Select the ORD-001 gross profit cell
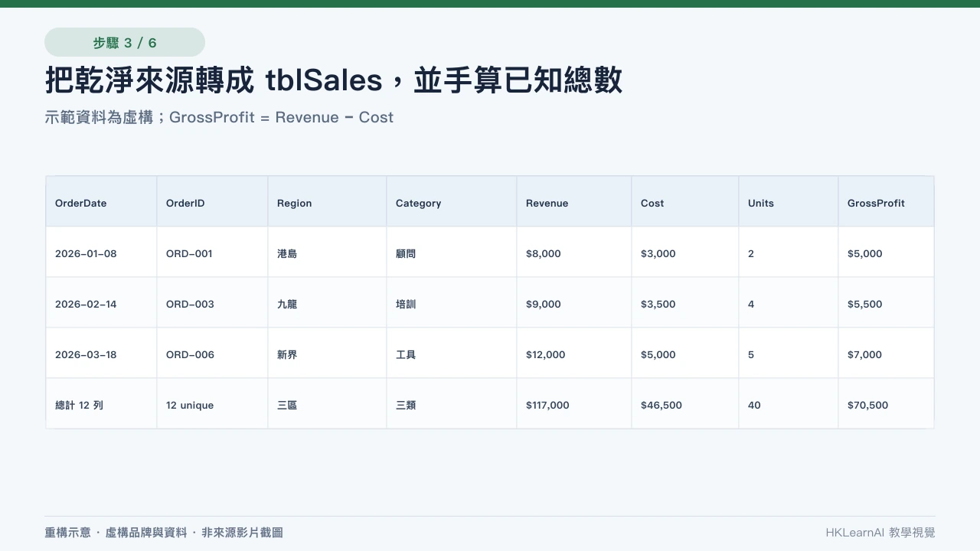 click(x=886, y=252)
